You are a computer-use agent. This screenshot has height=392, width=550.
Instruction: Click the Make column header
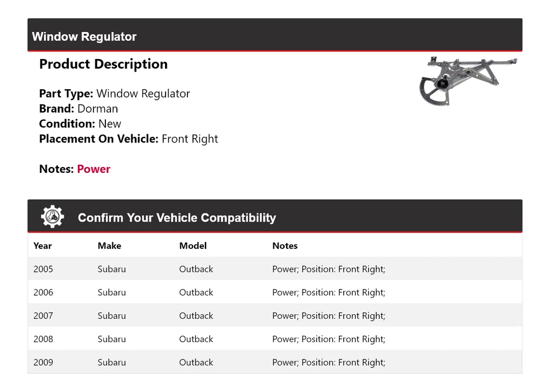(109, 246)
